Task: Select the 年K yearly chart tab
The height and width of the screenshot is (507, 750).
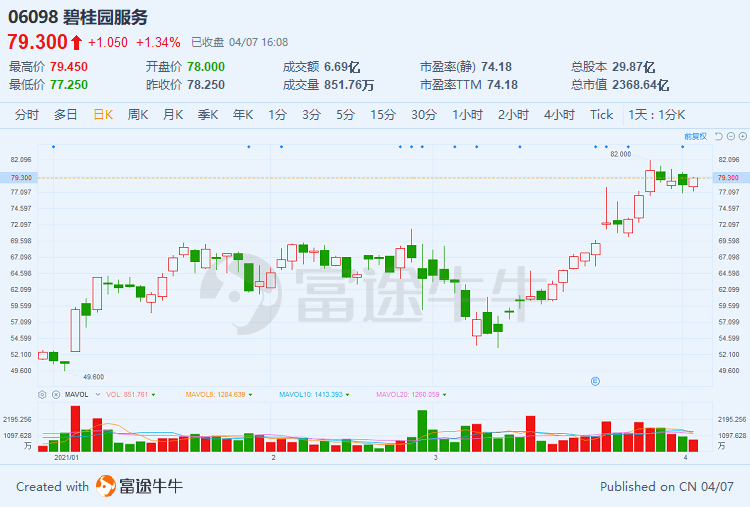Action: click(x=243, y=115)
